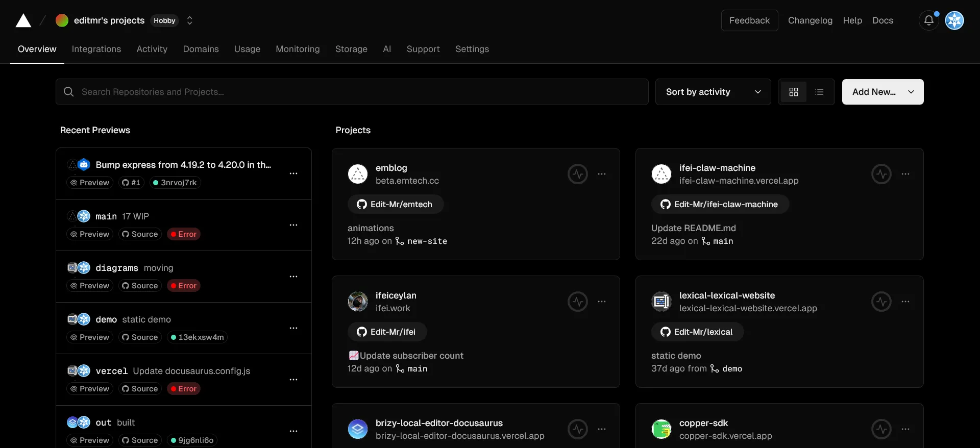Open copper-sdk project options menu

[x=905, y=429]
